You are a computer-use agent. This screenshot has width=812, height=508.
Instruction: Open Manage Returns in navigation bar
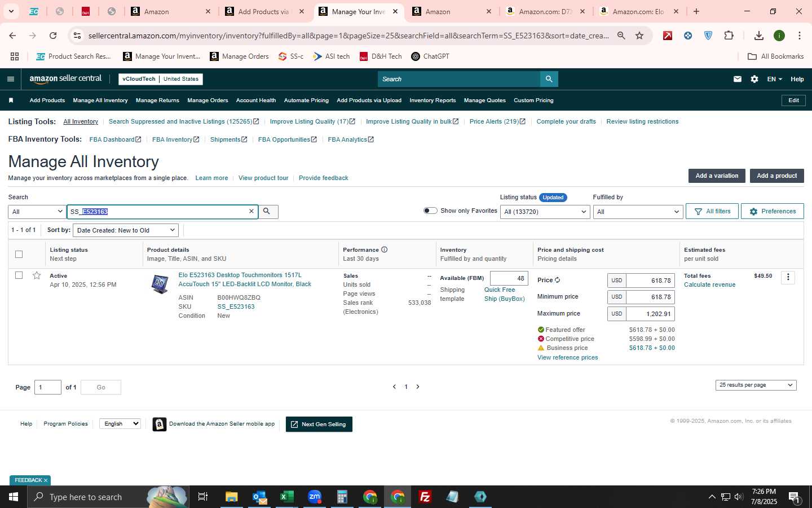pyautogui.click(x=157, y=100)
